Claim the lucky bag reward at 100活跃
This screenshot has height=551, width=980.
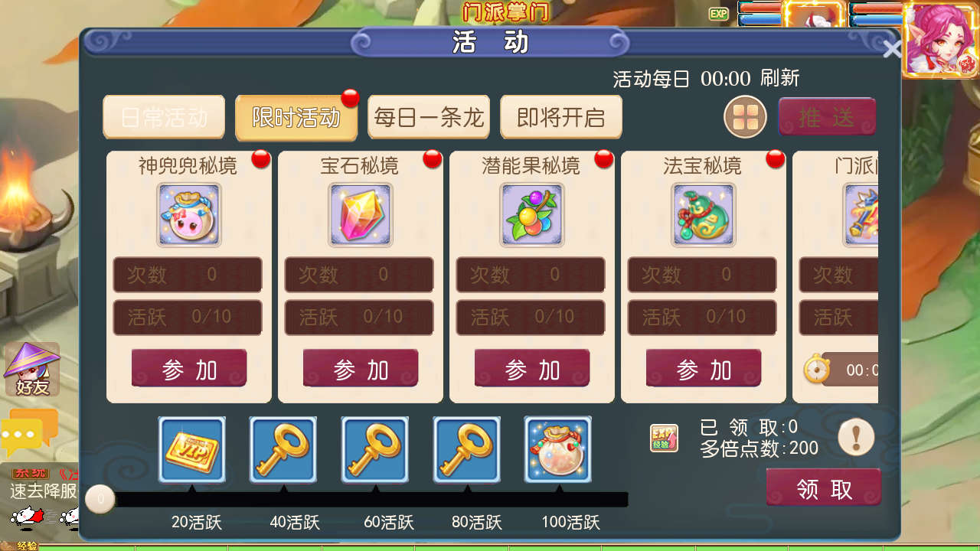point(558,449)
